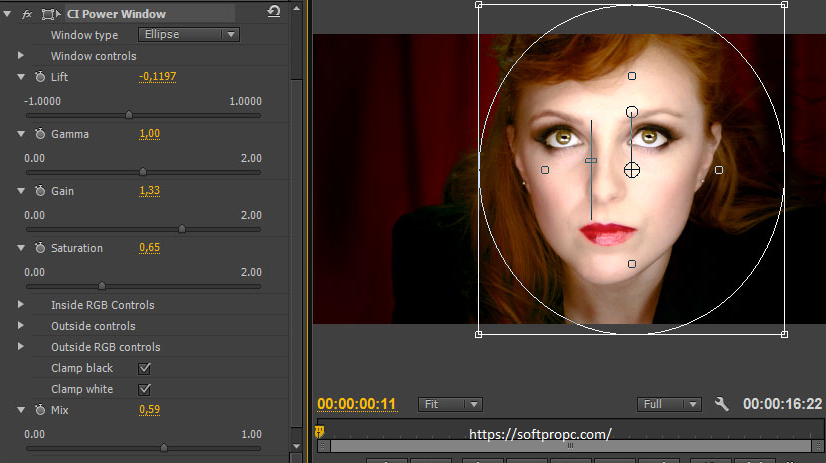Expand the Outside RGB controls group
The width and height of the screenshot is (826, 463).
(x=21, y=347)
